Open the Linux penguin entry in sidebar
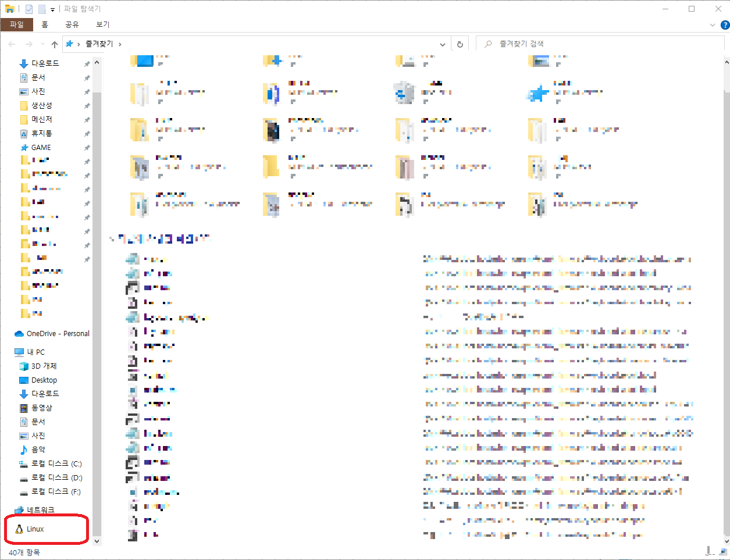This screenshot has height=560, width=730. tap(30, 529)
